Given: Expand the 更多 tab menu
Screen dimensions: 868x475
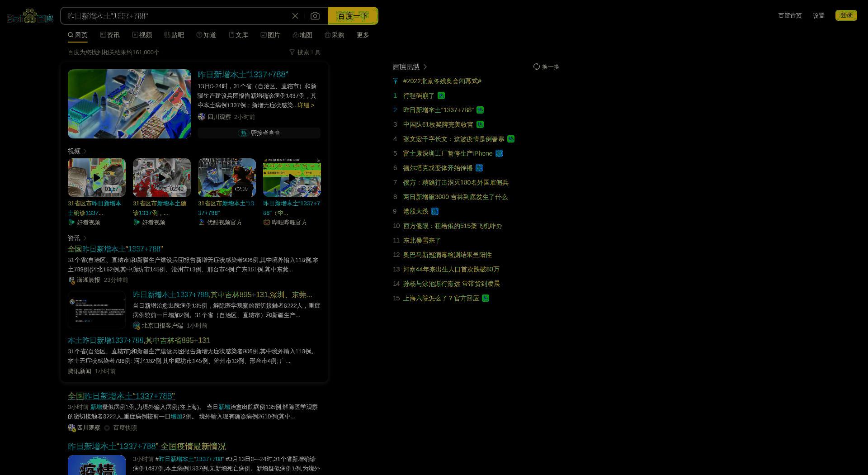Looking at the screenshot, I should pyautogui.click(x=363, y=35).
